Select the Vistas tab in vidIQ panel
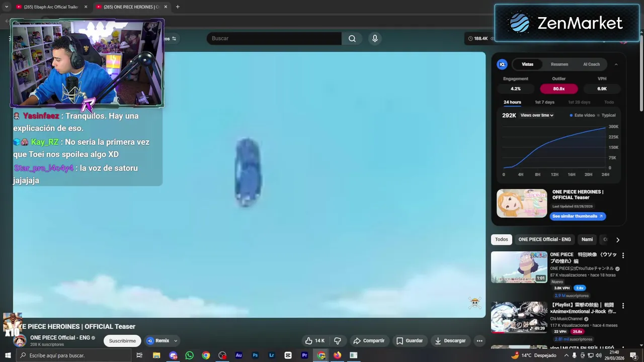 point(527,64)
